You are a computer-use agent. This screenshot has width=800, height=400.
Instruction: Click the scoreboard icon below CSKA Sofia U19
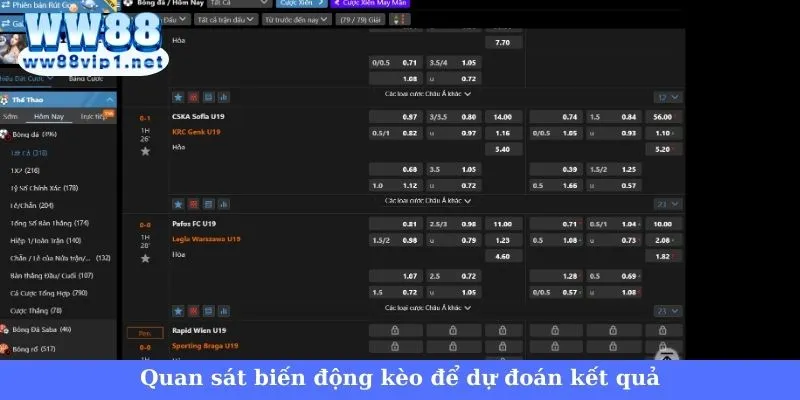[208, 204]
